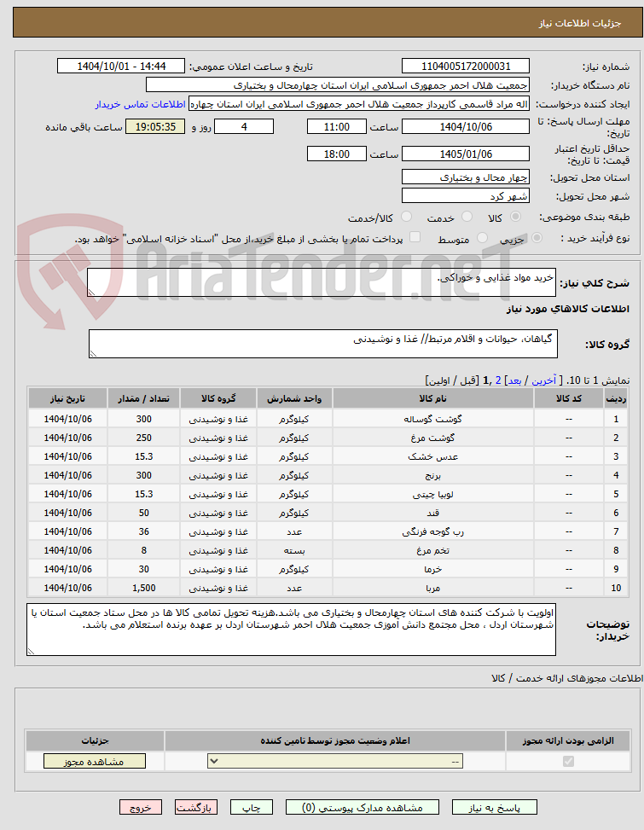Click the گوشت گوساله item name
The height and width of the screenshot is (830, 644).
432,419
